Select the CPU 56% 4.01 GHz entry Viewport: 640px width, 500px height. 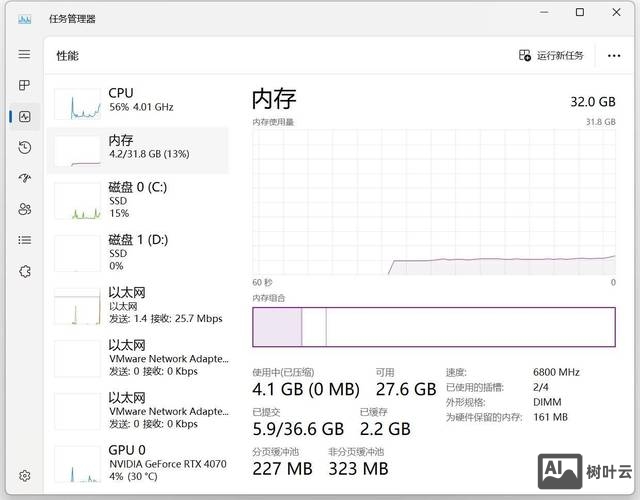tap(138, 104)
